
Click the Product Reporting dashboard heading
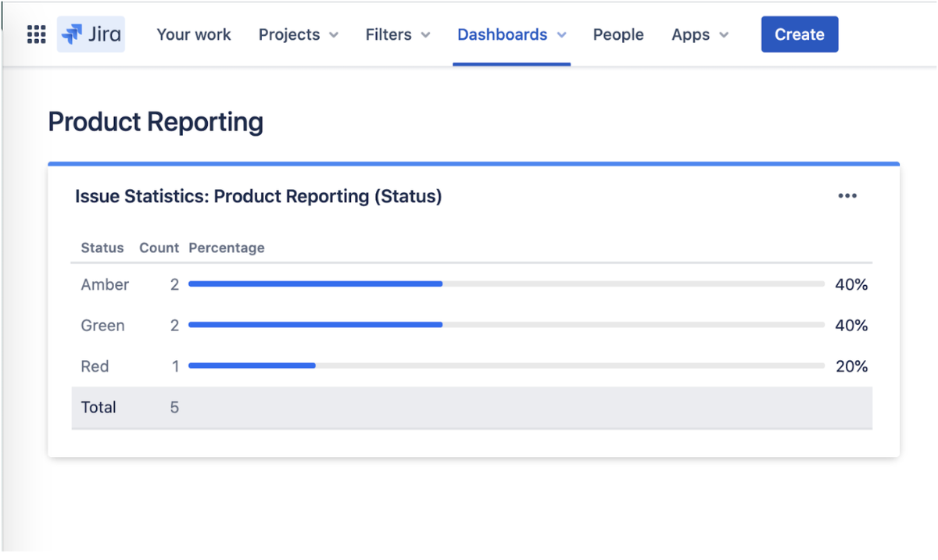click(x=156, y=123)
